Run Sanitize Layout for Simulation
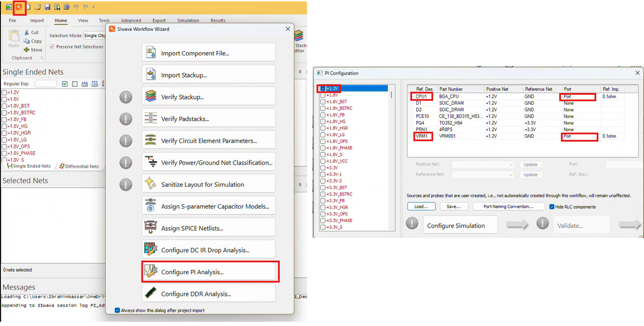644x326 pixels. 208,184
